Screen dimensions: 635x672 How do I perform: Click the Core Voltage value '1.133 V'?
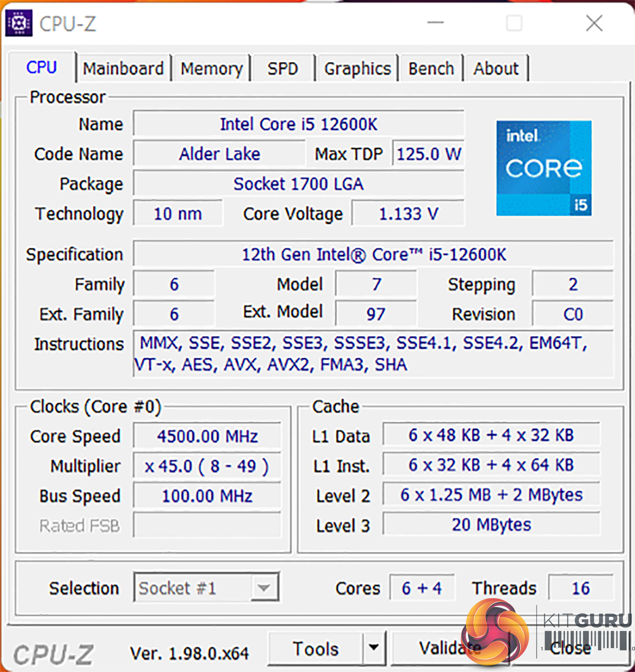pyautogui.click(x=408, y=213)
